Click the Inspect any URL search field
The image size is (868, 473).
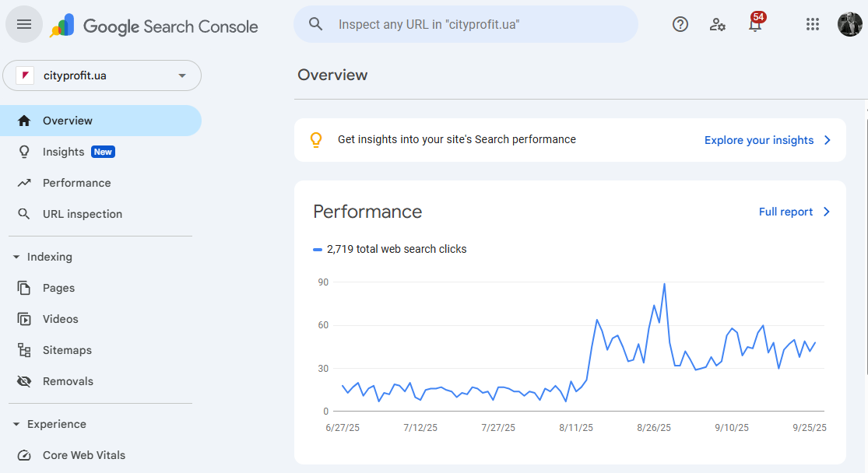(466, 24)
